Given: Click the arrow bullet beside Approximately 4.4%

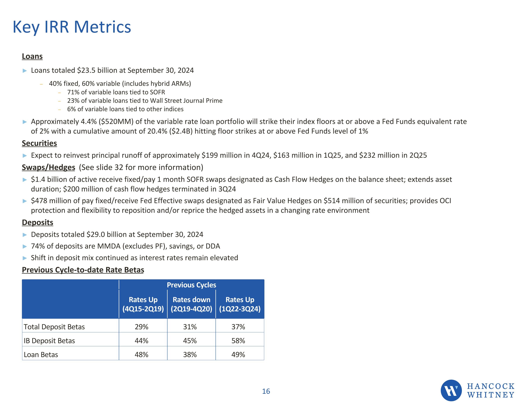Looking at the screenshot, I should click(25, 122).
